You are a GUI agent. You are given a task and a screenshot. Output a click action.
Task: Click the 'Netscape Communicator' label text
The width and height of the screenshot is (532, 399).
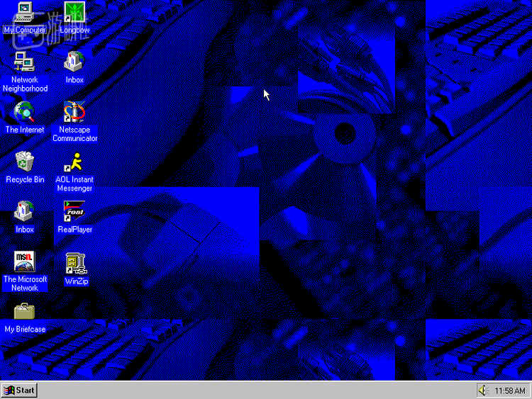74,134
